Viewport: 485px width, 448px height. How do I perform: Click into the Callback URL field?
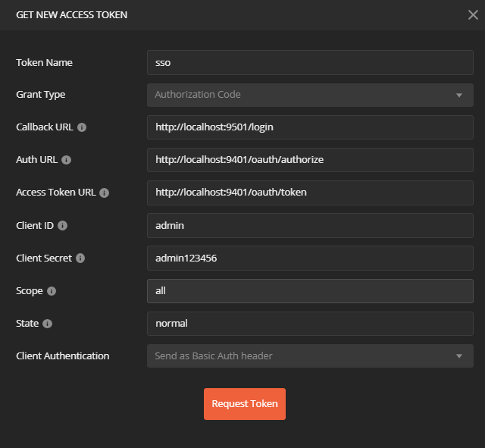coord(309,127)
